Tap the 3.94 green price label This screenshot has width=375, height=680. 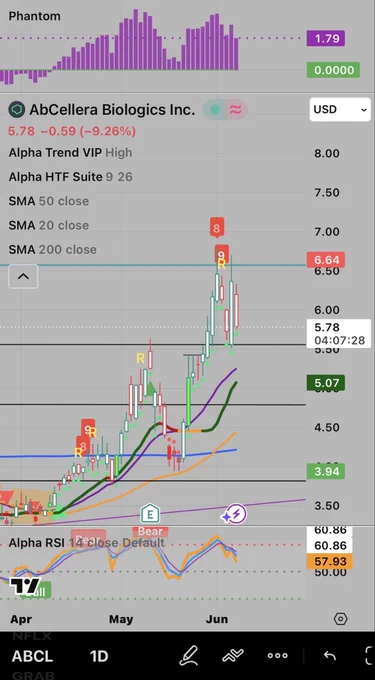326,471
